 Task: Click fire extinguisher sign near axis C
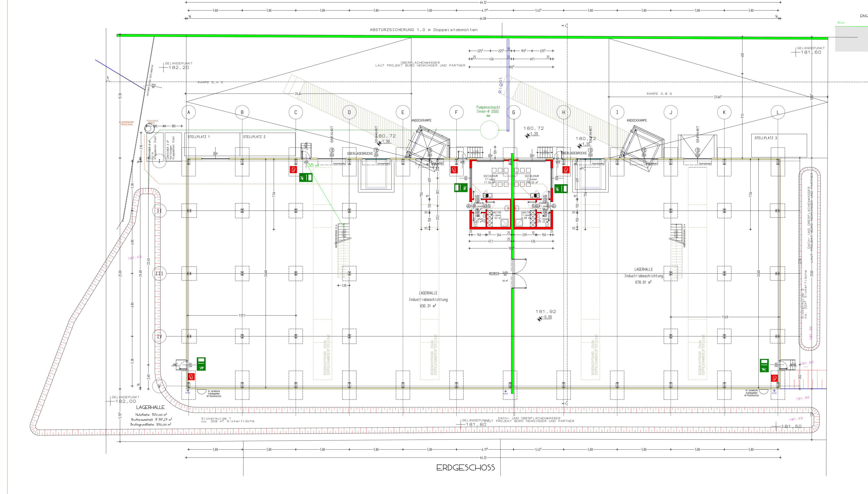(293, 170)
